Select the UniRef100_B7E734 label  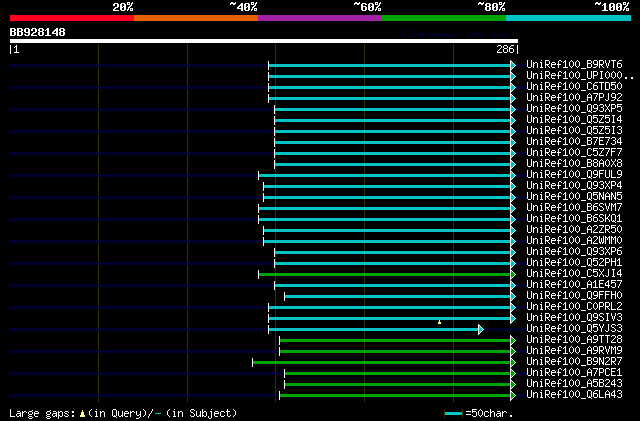click(x=574, y=142)
